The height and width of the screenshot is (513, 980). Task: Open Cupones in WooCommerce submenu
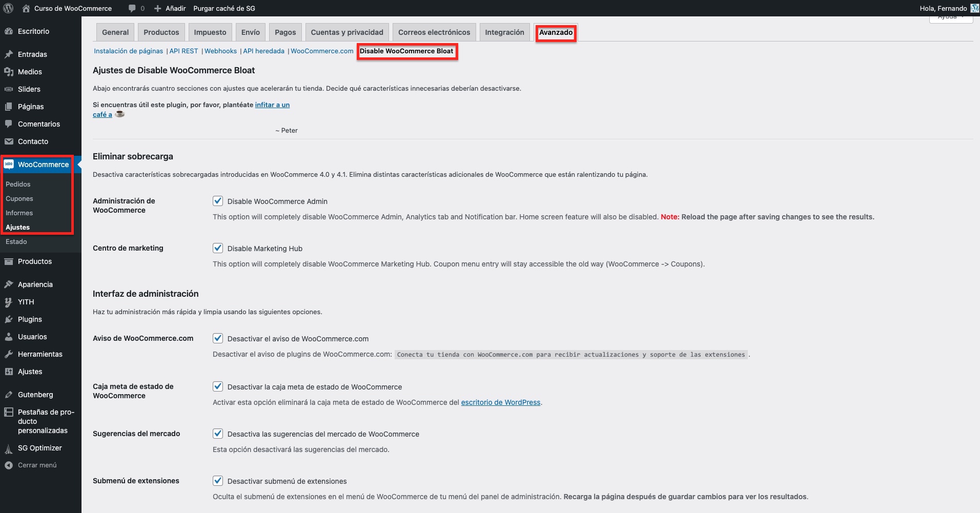pos(19,198)
